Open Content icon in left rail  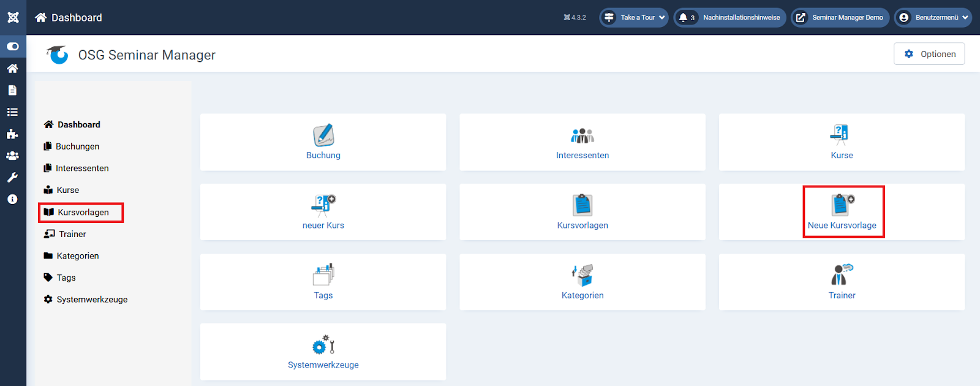point(12,90)
